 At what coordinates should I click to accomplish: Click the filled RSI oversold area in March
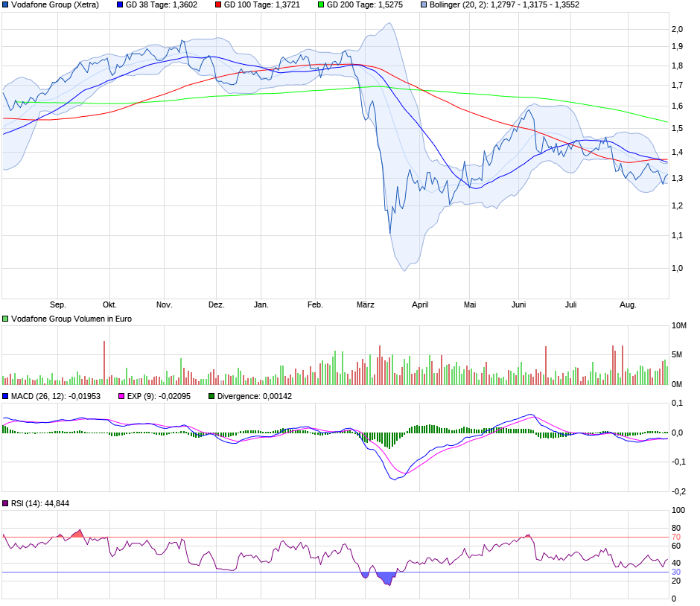[x=386, y=578]
